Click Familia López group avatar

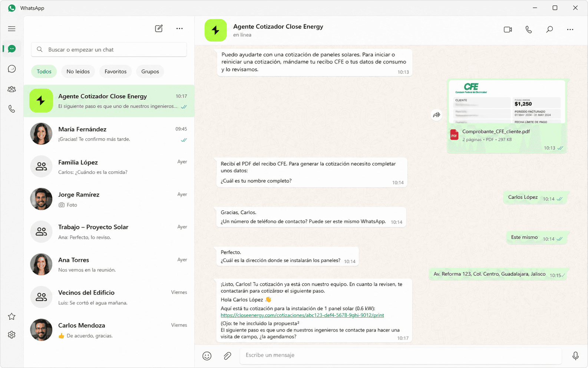(x=41, y=167)
